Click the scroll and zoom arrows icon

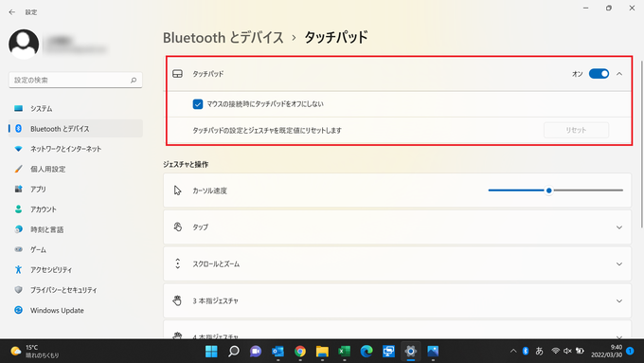click(x=177, y=263)
